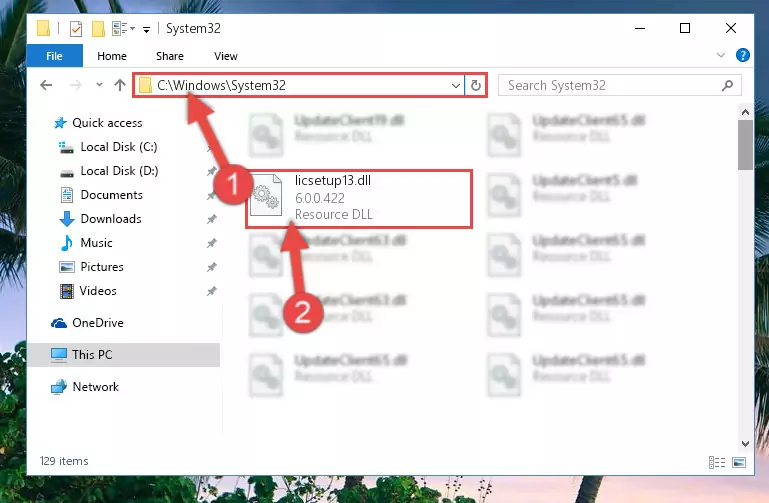Switch to Large icons view layout icon
Image resolution: width=769 pixels, height=503 pixels.
point(739,462)
